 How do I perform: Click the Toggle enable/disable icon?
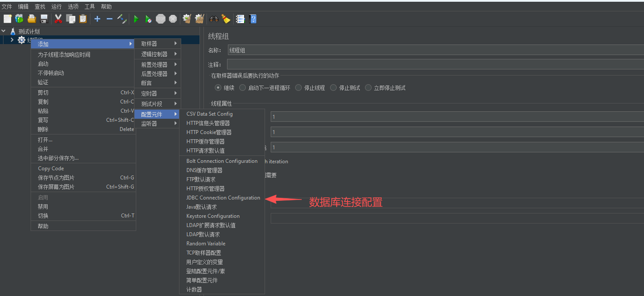coord(122,19)
